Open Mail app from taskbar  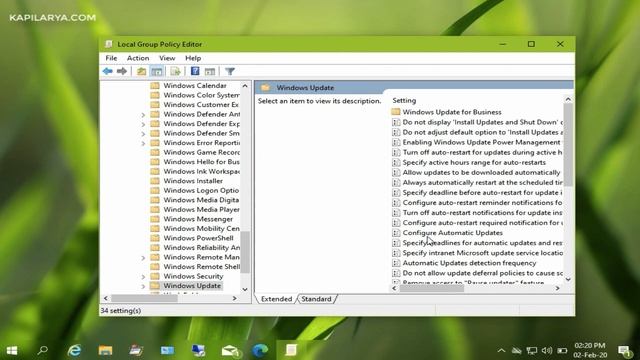point(230,350)
